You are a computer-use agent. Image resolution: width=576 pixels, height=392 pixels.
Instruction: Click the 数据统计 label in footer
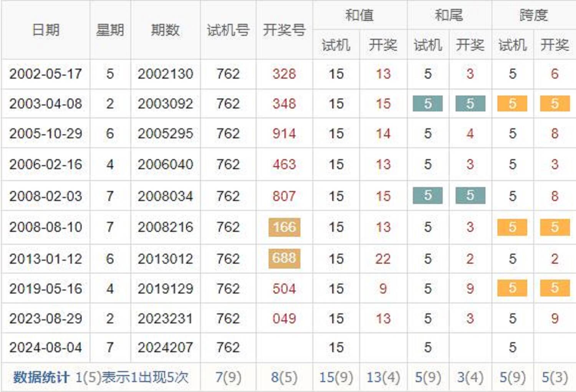tap(41, 377)
